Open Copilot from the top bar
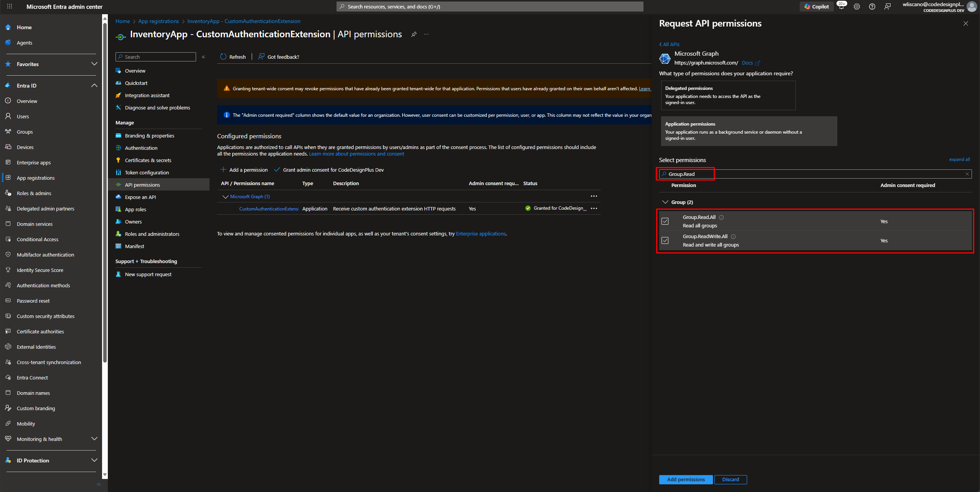Image resolution: width=980 pixels, height=492 pixels. click(x=817, y=7)
